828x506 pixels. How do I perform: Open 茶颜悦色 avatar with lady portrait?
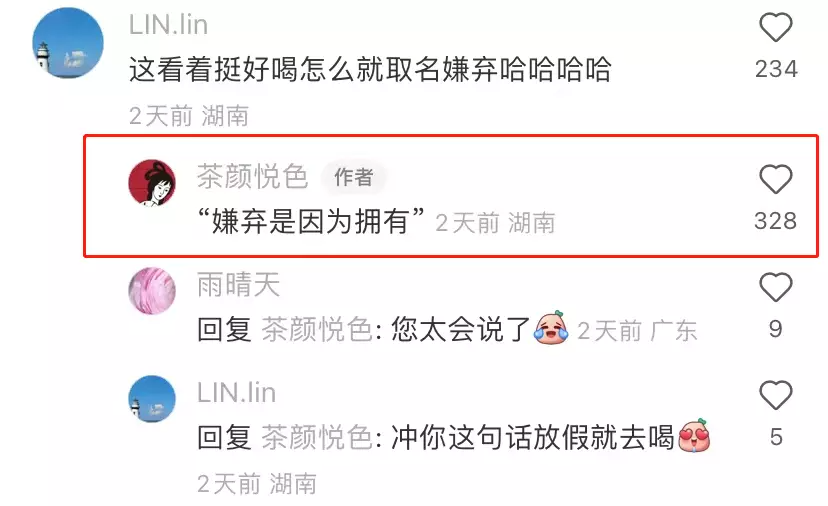[152, 183]
